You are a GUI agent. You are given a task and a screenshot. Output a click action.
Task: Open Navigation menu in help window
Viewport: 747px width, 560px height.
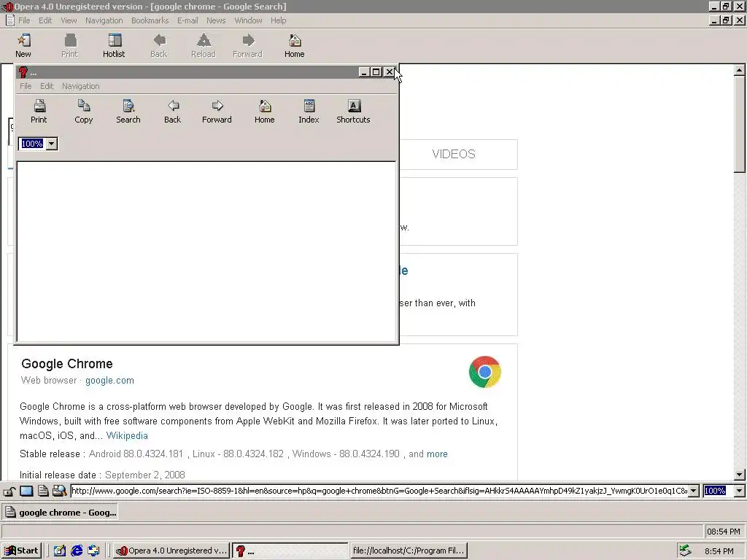(x=80, y=86)
